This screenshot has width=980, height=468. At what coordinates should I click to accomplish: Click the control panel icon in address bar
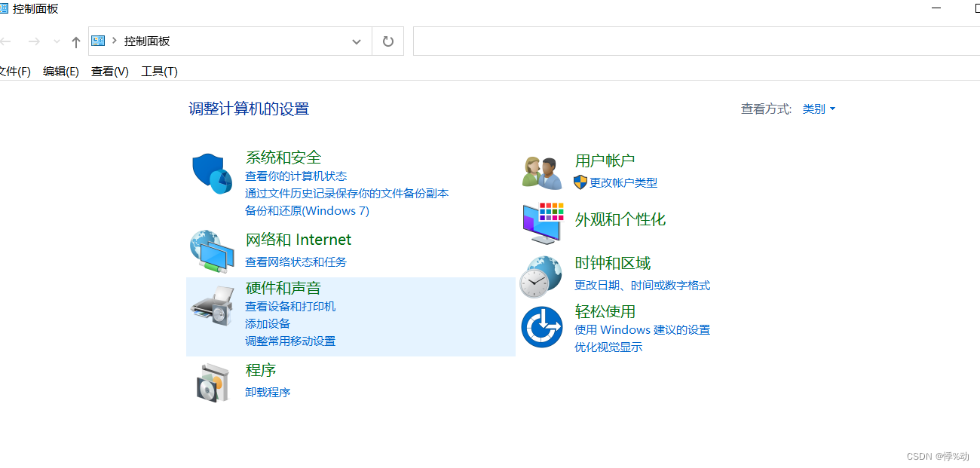(x=98, y=41)
